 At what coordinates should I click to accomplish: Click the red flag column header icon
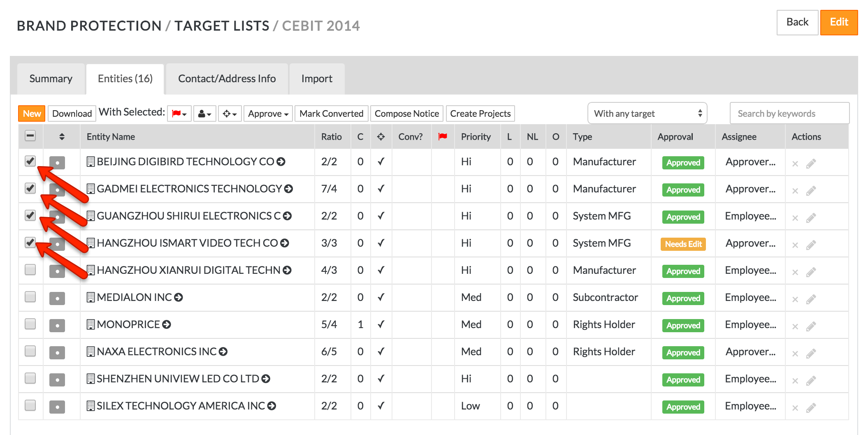(443, 137)
